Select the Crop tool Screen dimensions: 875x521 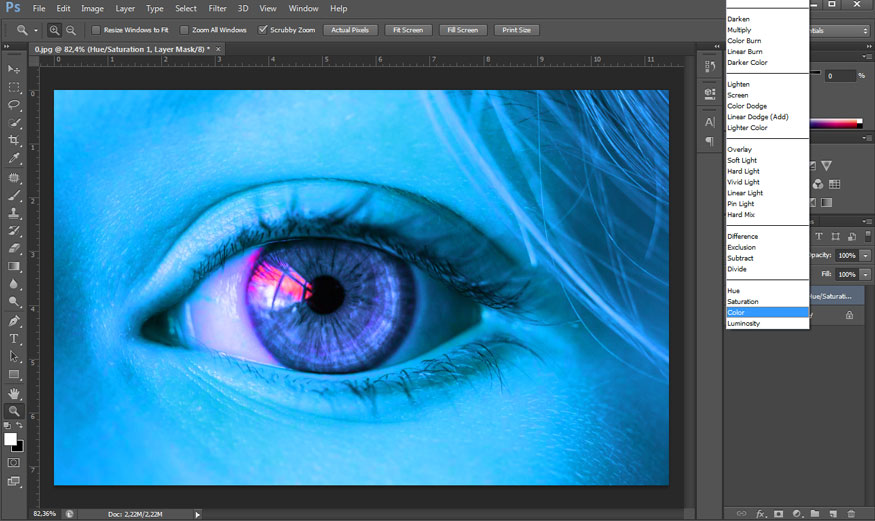[14, 141]
